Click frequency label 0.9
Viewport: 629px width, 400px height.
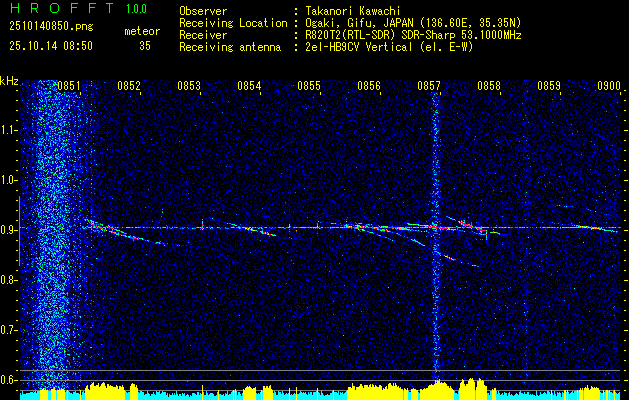click(7, 230)
